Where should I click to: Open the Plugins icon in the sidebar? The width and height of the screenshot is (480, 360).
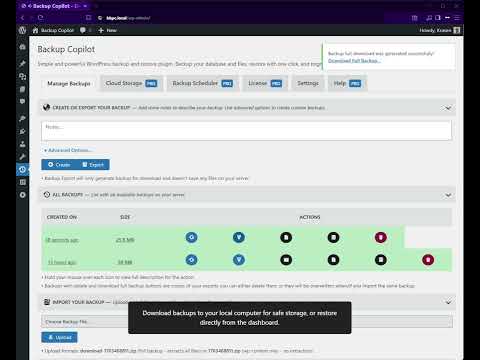click(x=22, y=131)
